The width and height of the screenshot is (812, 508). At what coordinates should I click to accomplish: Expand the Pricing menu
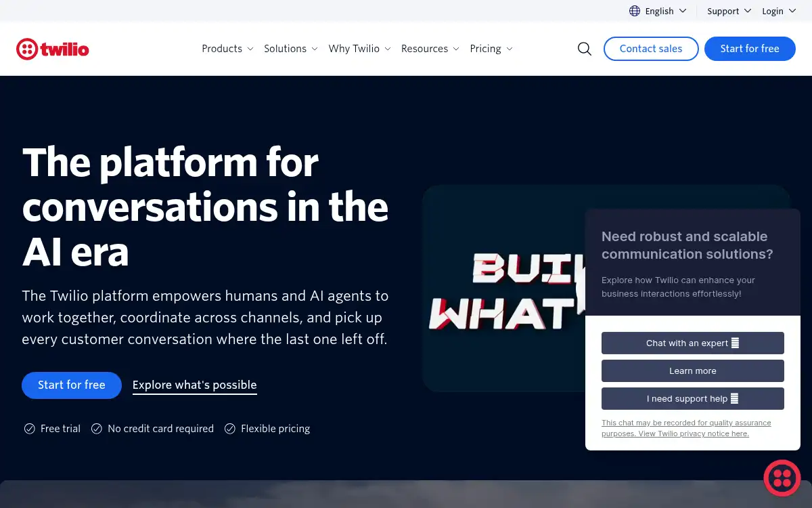pos(491,49)
